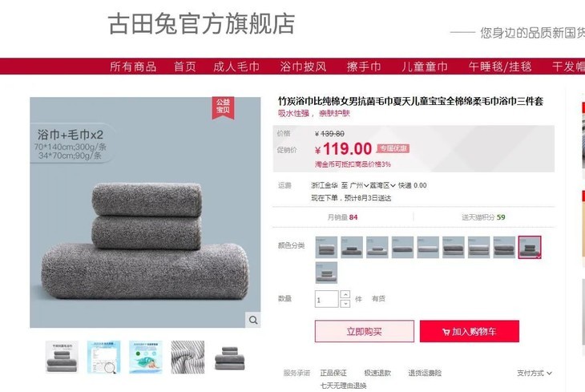Expand the 支付方式 payment methods
Screen dimensions: 585x392
point(535,373)
